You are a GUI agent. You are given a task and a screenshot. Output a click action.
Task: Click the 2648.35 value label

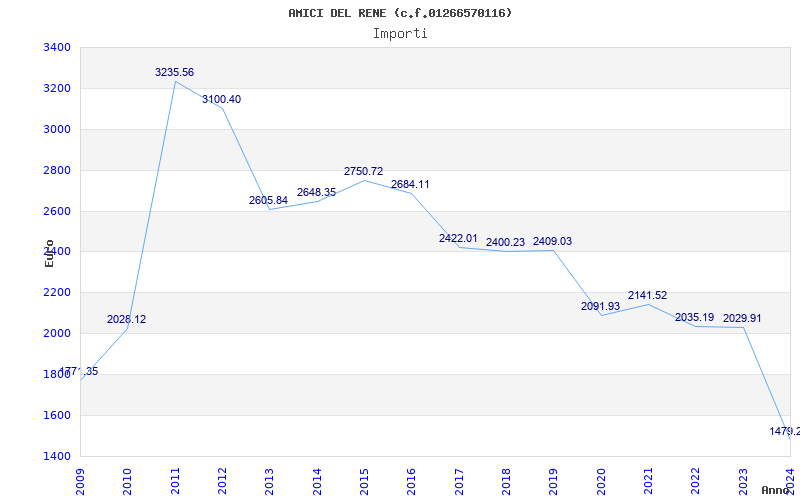[316, 193]
